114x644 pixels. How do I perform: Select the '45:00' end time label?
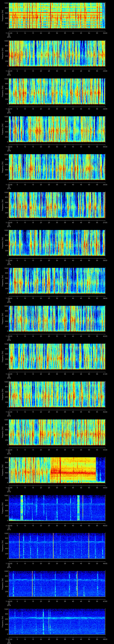[x=105, y=525]
